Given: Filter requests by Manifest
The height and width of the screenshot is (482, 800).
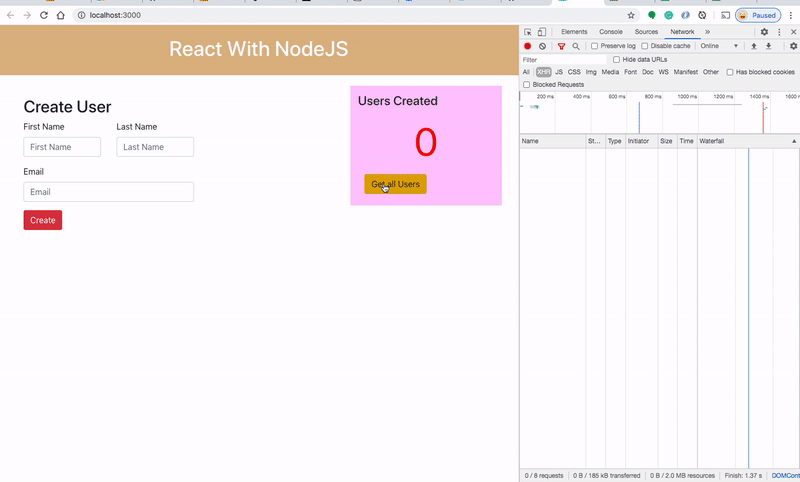Looking at the screenshot, I should 685,72.
